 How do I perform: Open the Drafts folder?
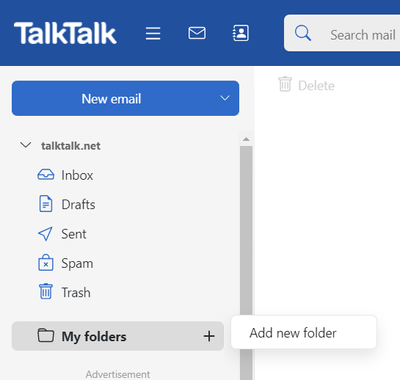pos(78,204)
